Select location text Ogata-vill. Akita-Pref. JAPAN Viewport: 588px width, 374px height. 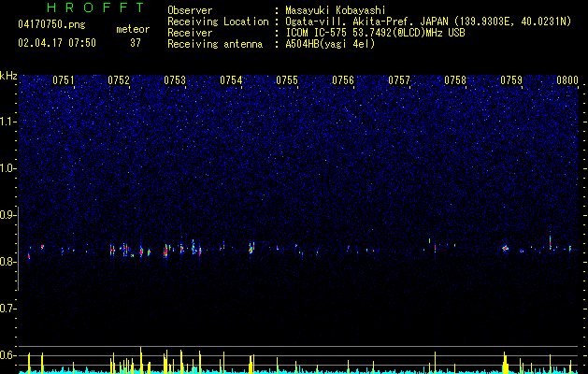click(365, 22)
